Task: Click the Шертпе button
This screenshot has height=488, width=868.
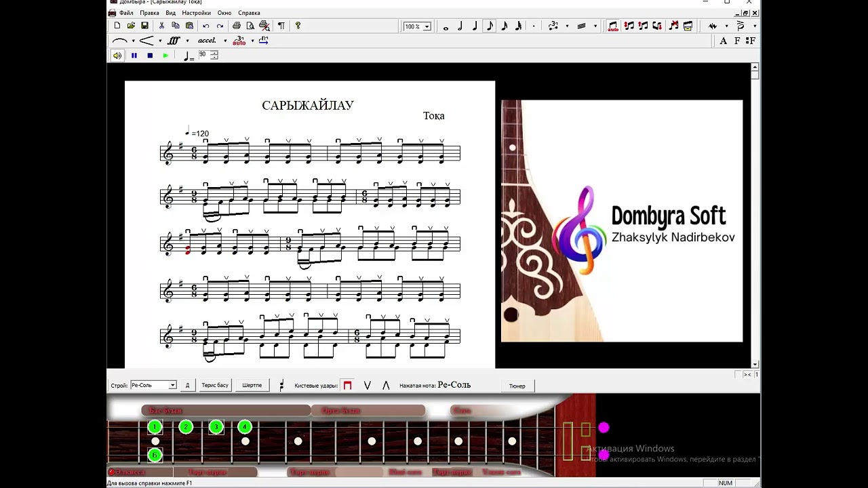Action: click(x=252, y=385)
